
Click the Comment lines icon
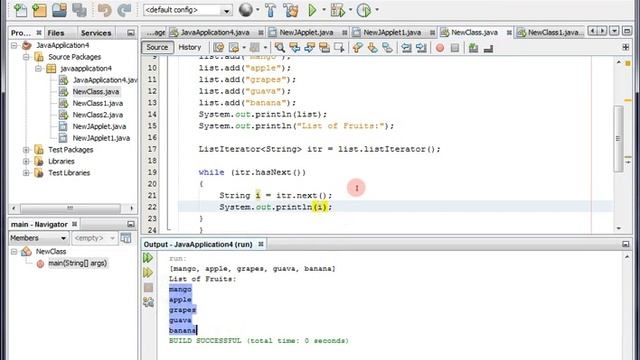point(473,48)
